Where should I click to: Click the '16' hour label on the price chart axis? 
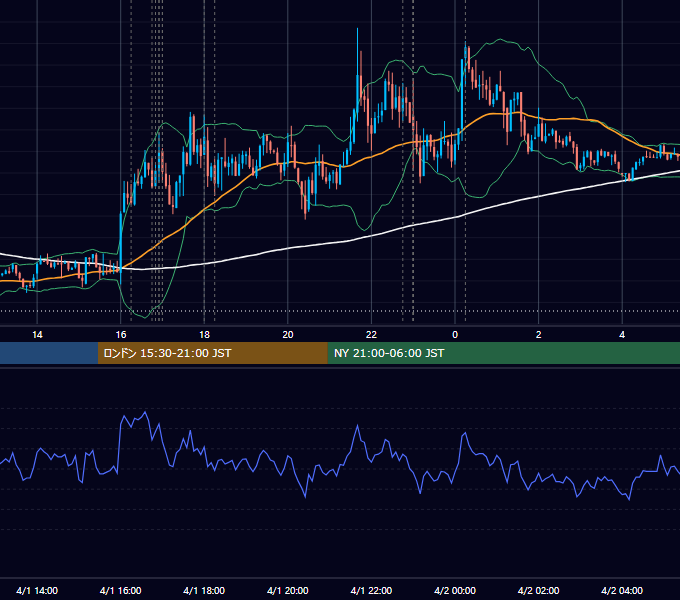[x=121, y=335]
